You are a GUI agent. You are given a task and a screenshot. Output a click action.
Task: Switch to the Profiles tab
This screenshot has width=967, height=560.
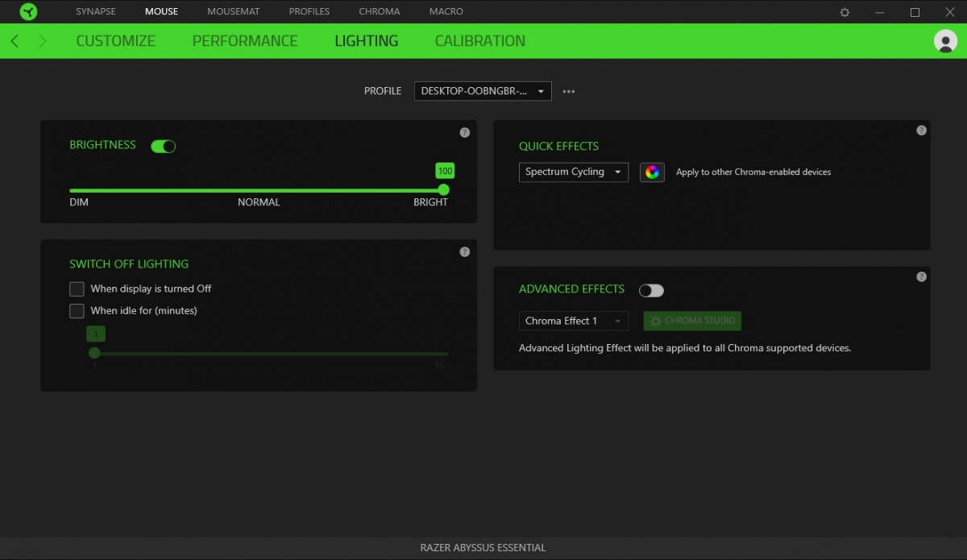click(x=309, y=12)
